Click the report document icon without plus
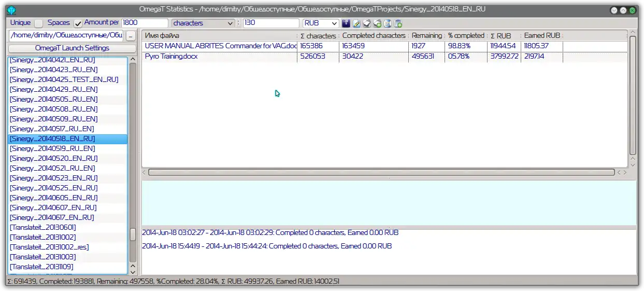Viewport: 644px width, 291px height. pyautogui.click(x=388, y=23)
